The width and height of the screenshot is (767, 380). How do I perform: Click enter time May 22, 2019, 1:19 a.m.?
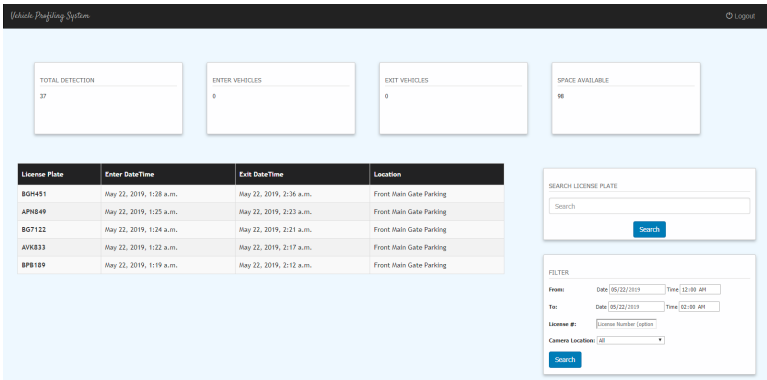tap(141, 265)
